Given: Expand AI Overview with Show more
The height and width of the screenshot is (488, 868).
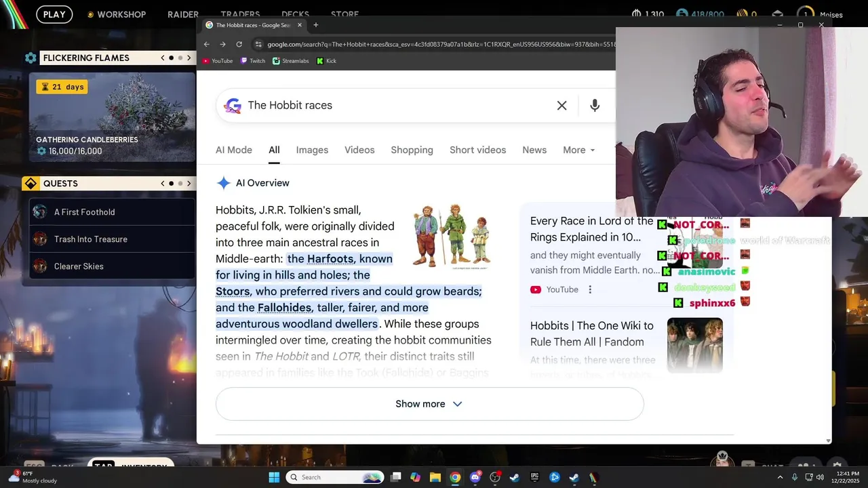Looking at the screenshot, I should (x=429, y=404).
